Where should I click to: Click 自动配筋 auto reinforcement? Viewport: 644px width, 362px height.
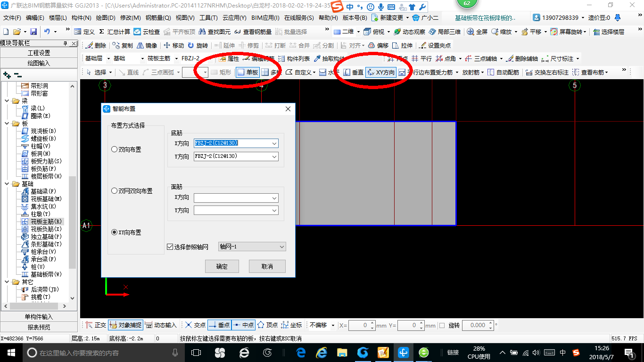503,72
